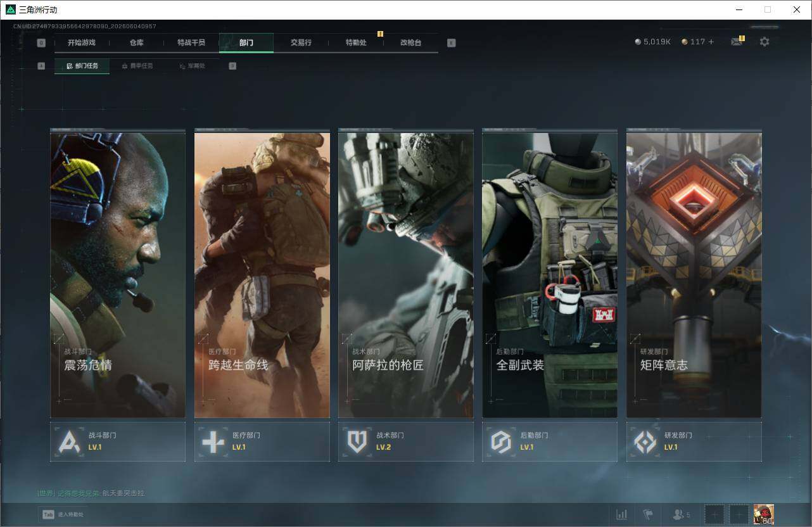
Task: Click the Q key previous-tab icon
Action: (x=41, y=43)
